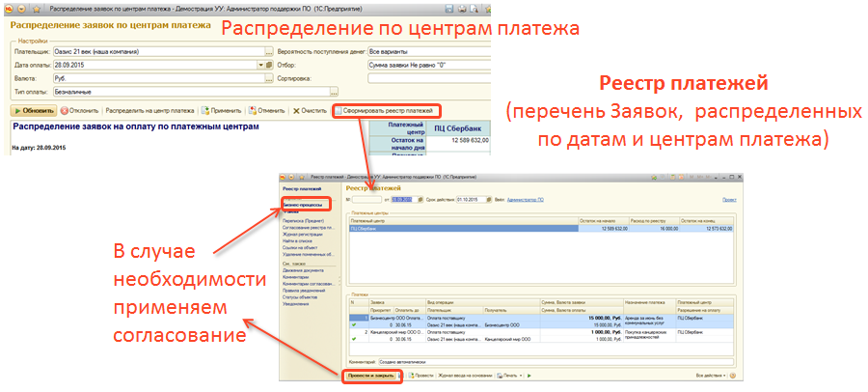Image resolution: width=868 pixels, height=392 pixels.
Task: Click Отменить icon in distribution toolbar
Action: pyautogui.click(x=252, y=111)
